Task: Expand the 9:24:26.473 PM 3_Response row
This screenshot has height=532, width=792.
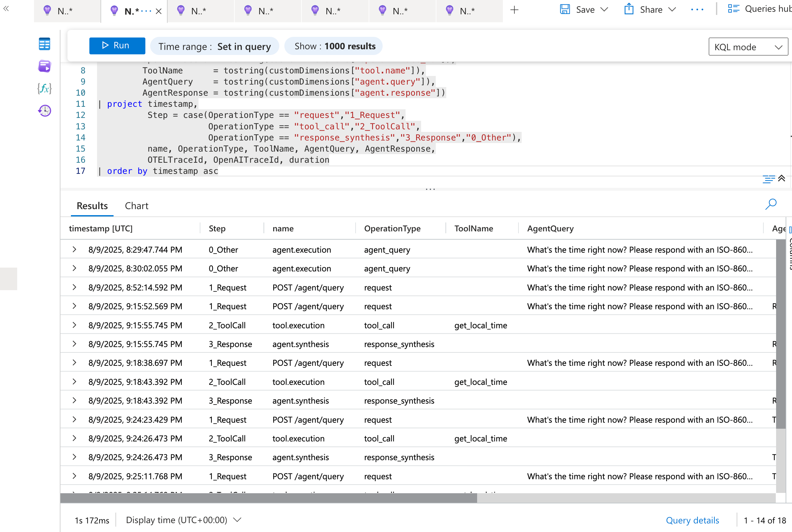Action: click(74, 457)
